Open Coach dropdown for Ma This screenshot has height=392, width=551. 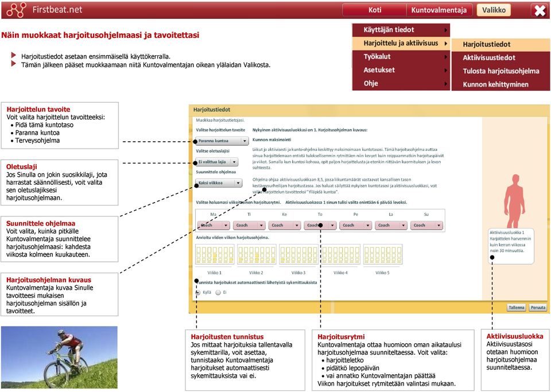214,225
